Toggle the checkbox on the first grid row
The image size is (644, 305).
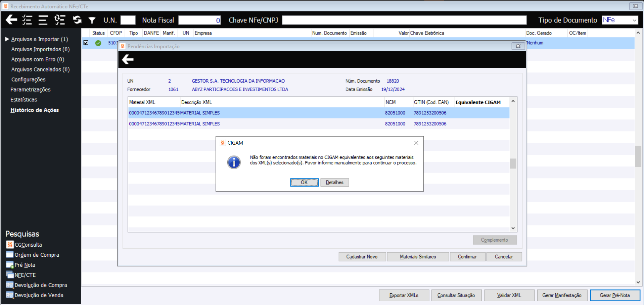[x=86, y=43]
